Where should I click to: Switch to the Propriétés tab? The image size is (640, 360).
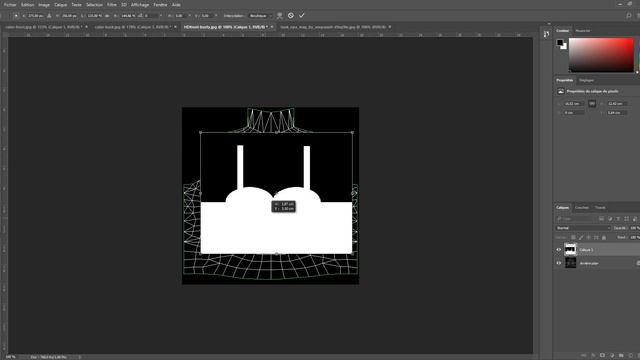coord(564,80)
